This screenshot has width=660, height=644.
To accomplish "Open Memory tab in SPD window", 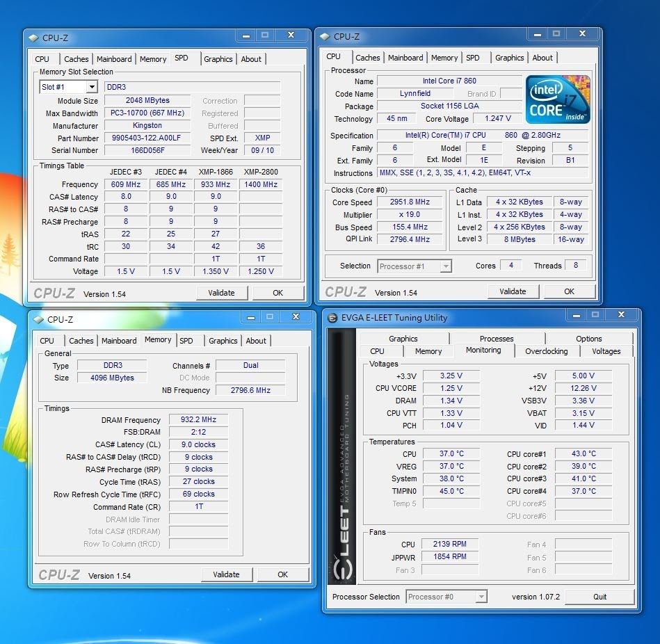I will pyautogui.click(x=153, y=59).
